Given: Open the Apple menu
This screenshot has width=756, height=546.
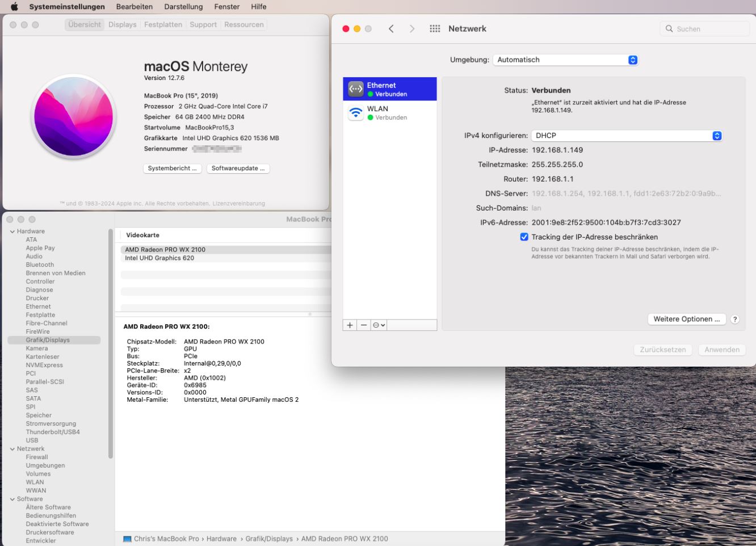Looking at the screenshot, I should coord(15,7).
